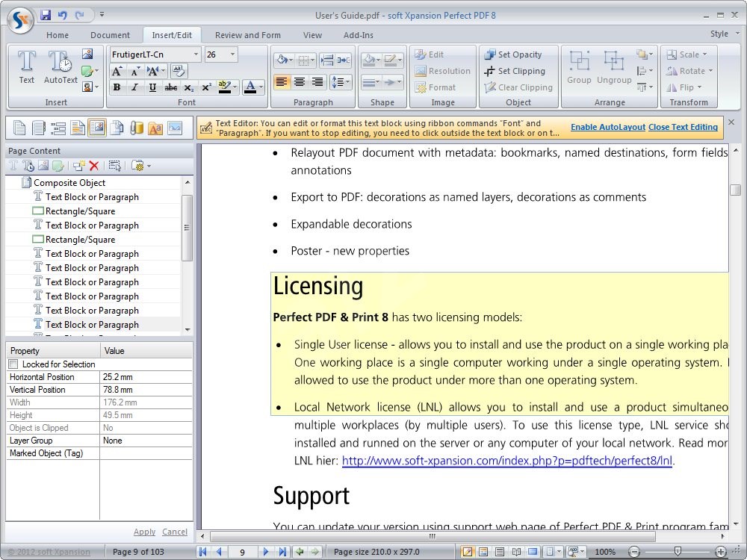747x560 pixels.
Task: Click Set Opacity in Object group
Action: point(514,55)
